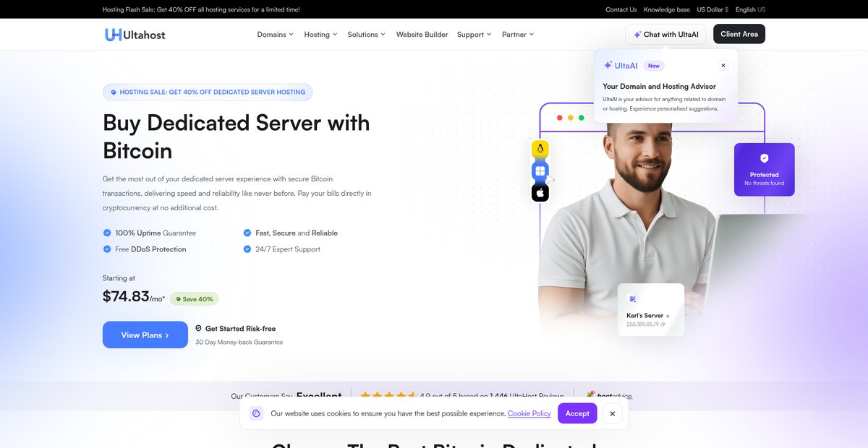
Task: Open the Support dropdown
Action: click(x=475, y=34)
